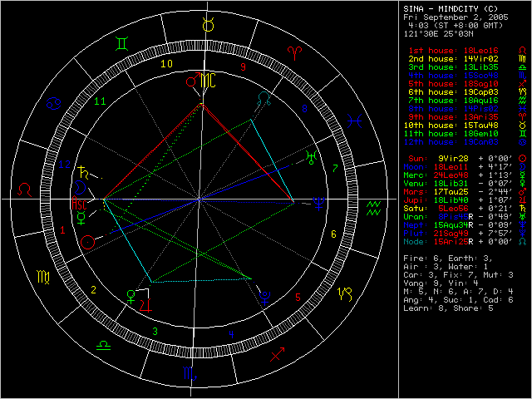This screenshot has height=399, width=532.
Task: Click the Gemini glyph on the outer zodiac ring
Action: click(121, 44)
